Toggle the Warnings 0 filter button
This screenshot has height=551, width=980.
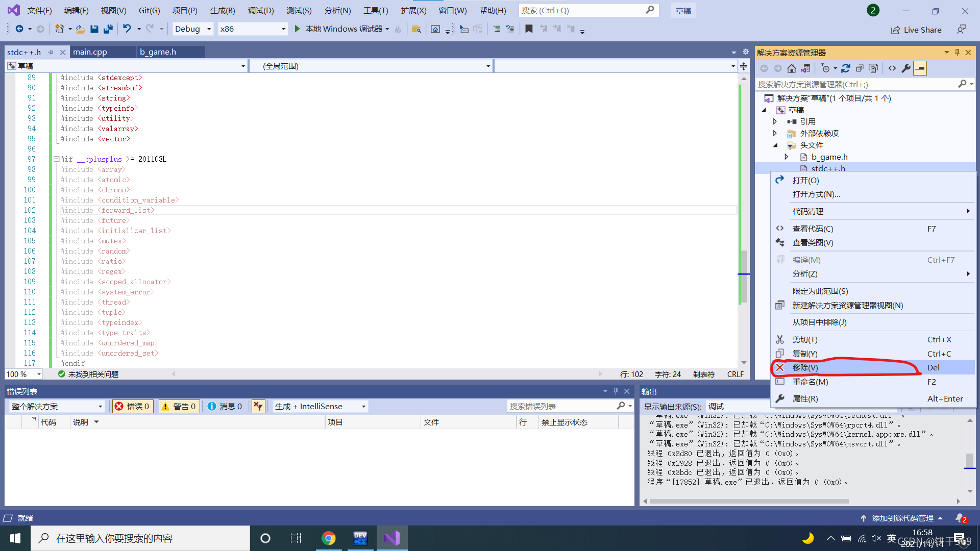click(179, 406)
